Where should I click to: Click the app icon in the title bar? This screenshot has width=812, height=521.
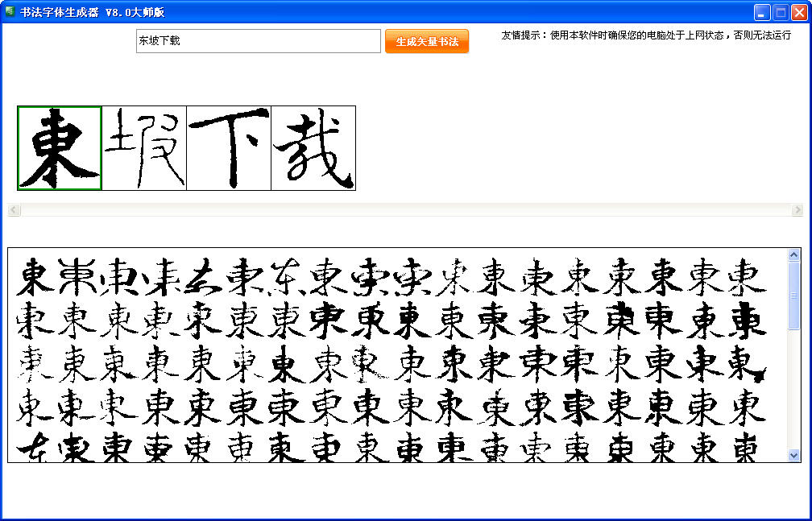pyautogui.click(x=10, y=12)
